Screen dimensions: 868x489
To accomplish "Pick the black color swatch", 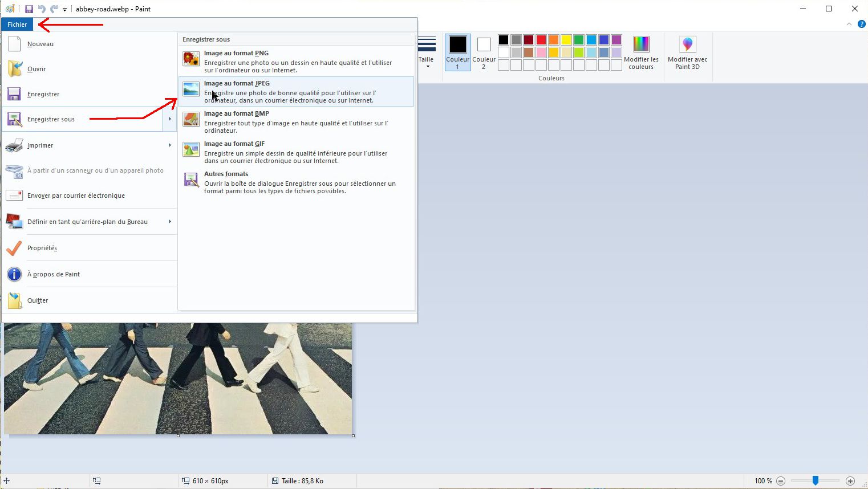I will (x=504, y=40).
